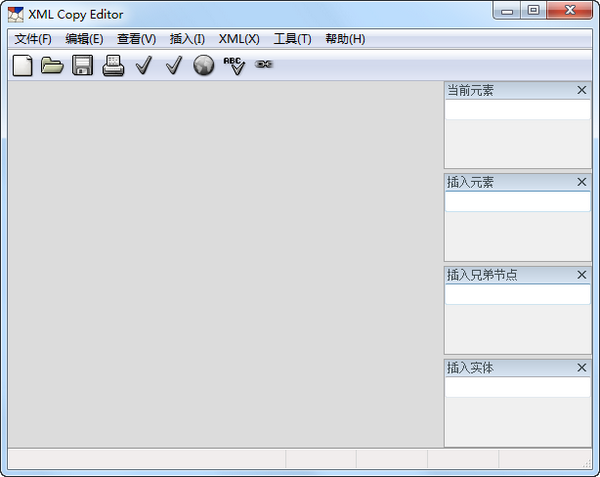The width and height of the screenshot is (600, 477).
Task: Click the Print icon in toolbar
Action: point(113,66)
